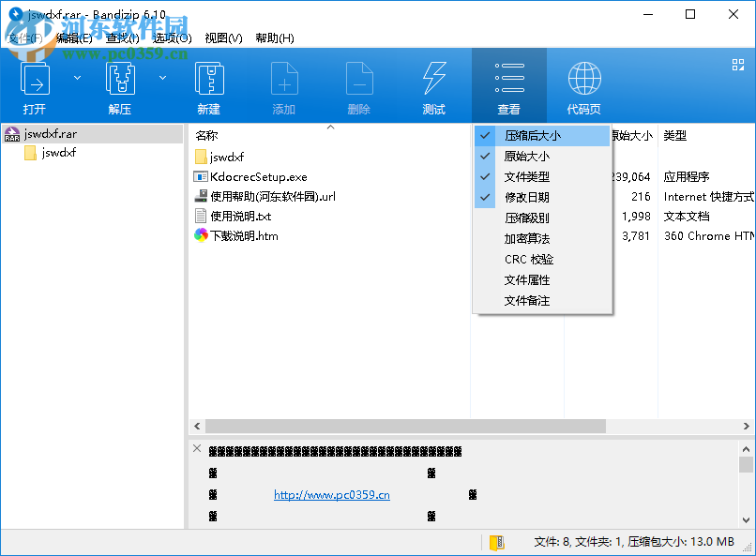Open the 帮助 menu
The width and height of the screenshot is (756, 556).
pyautogui.click(x=272, y=38)
